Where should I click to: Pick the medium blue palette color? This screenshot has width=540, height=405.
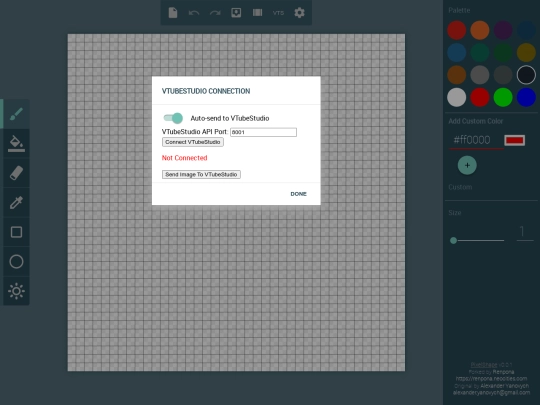pos(457,52)
